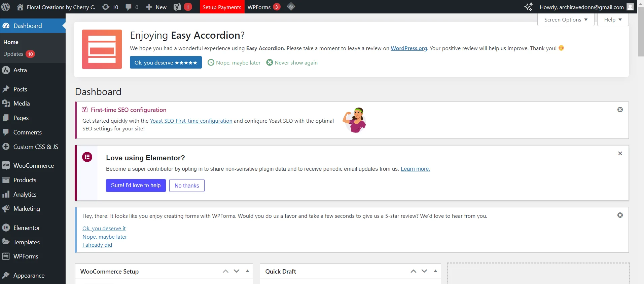Screen dimensions: 644x284
Task: Click the plus New content icon
Action: [x=149, y=7]
